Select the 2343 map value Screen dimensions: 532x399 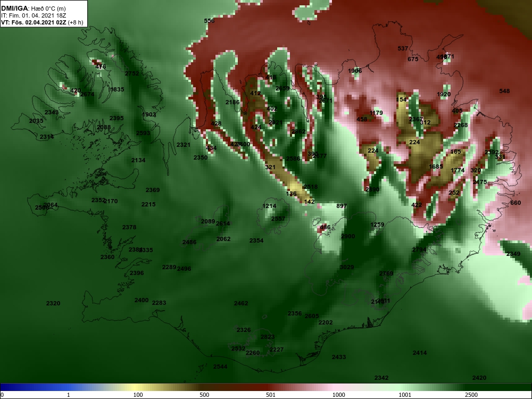(52, 112)
